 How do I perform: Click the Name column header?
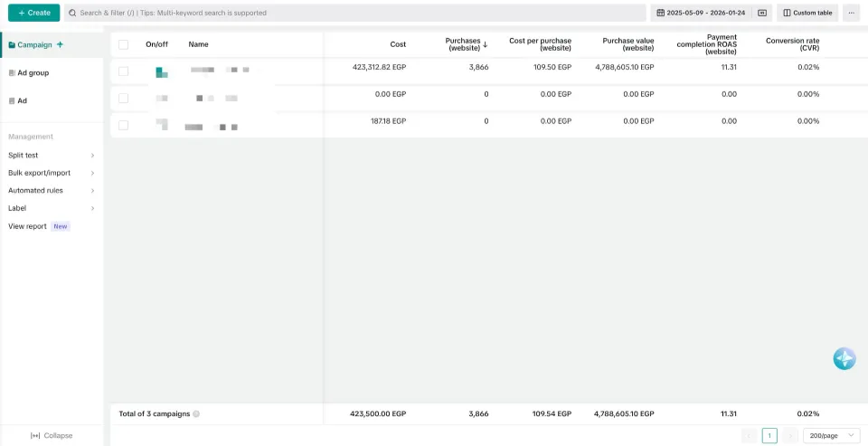[x=198, y=44]
